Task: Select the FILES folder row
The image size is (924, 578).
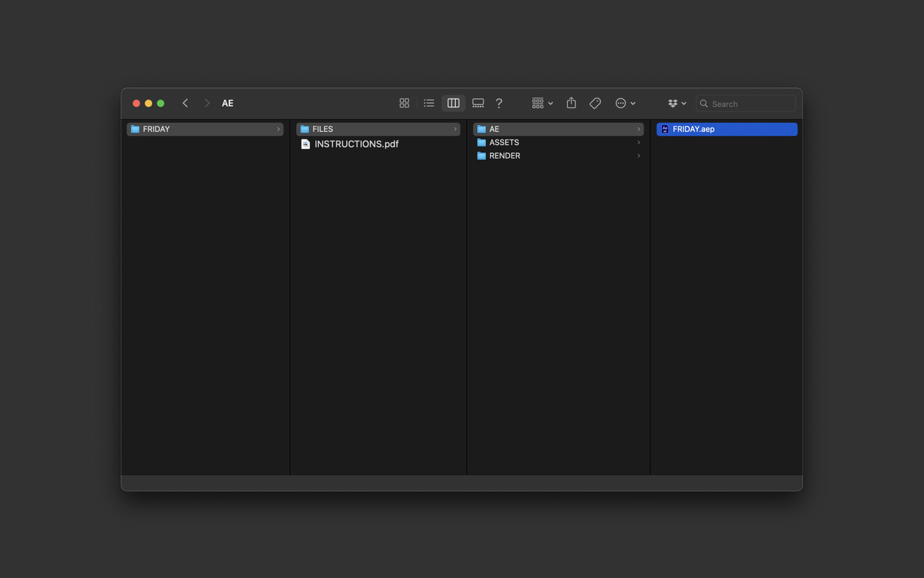Action: [378, 129]
